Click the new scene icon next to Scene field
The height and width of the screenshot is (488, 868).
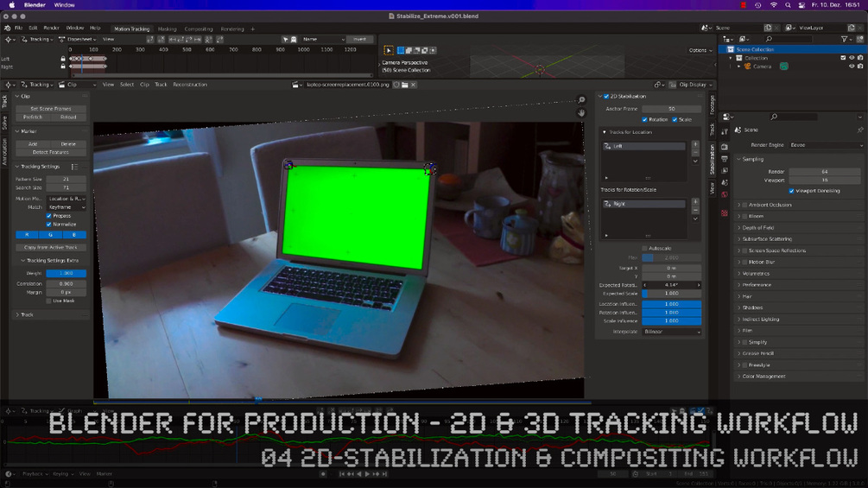tap(768, 28)
